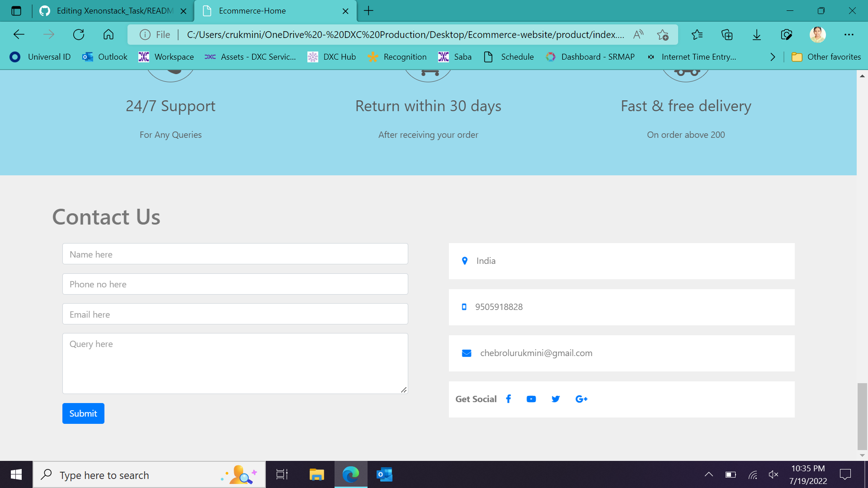Image resolution: width=868 pixels, height=488 pixels.
Task: Open the YouTube social icon
Action: 531,399
